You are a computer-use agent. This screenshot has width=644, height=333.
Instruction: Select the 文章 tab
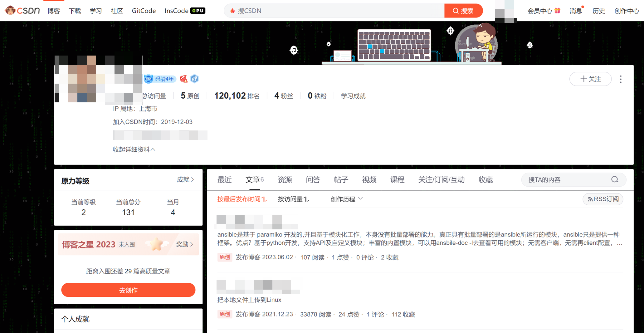coord(255,180)
